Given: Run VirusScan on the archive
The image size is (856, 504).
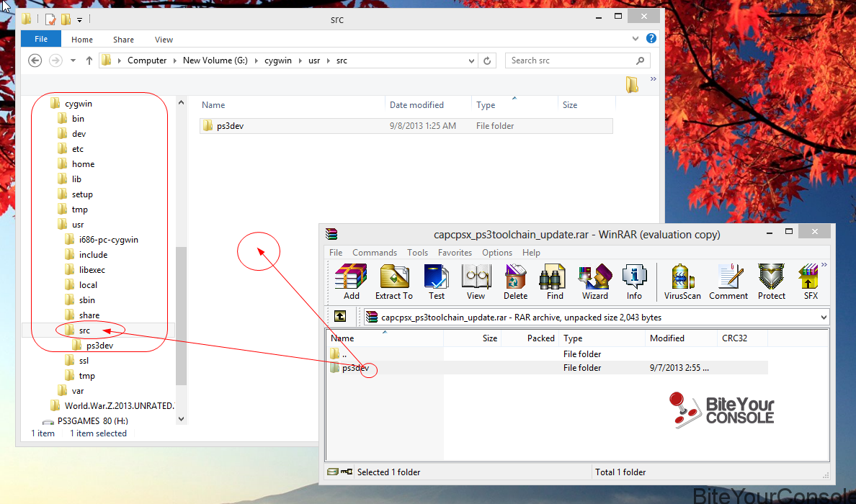Looking at the screenshot, I should (682, 282).
